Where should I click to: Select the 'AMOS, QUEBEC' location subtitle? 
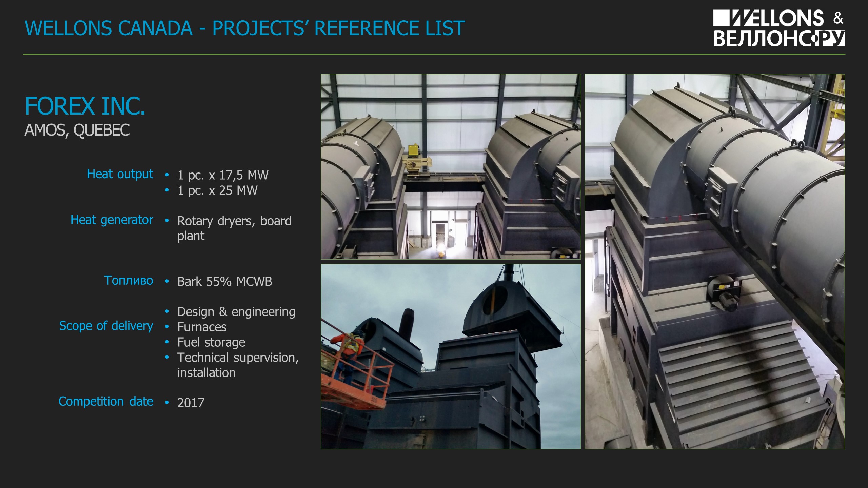77,130
